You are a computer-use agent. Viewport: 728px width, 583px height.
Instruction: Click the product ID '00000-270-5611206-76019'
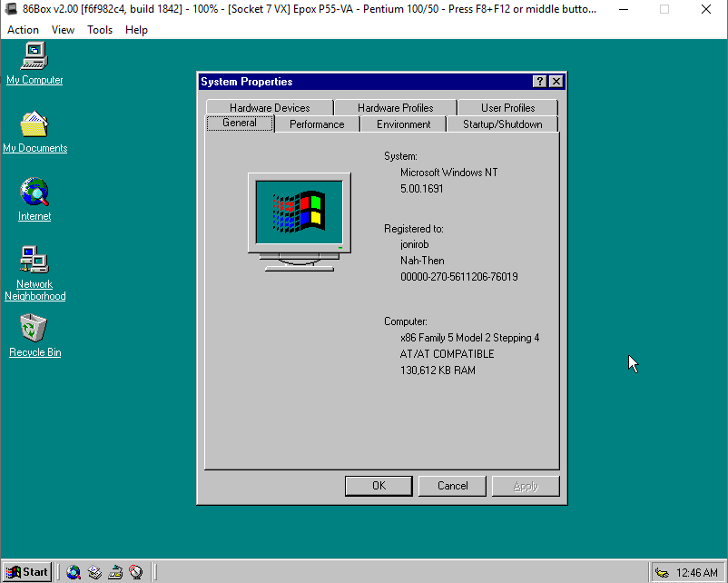click(458, 277)
